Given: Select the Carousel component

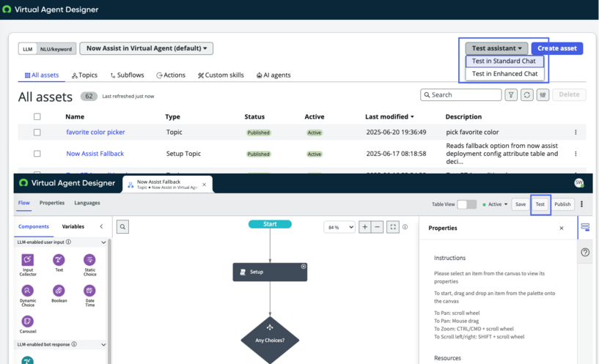Looking at the screenshot, I should coord(28,324).
